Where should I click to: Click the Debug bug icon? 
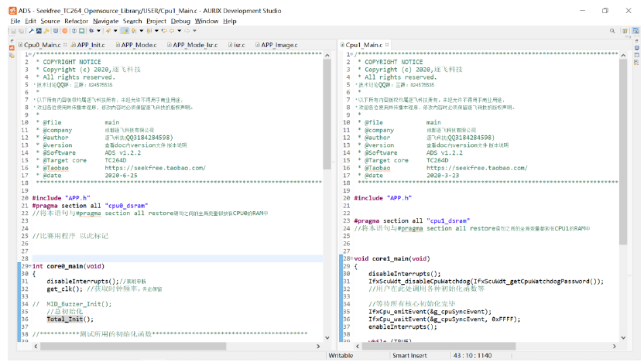click(x=91, y=31)
